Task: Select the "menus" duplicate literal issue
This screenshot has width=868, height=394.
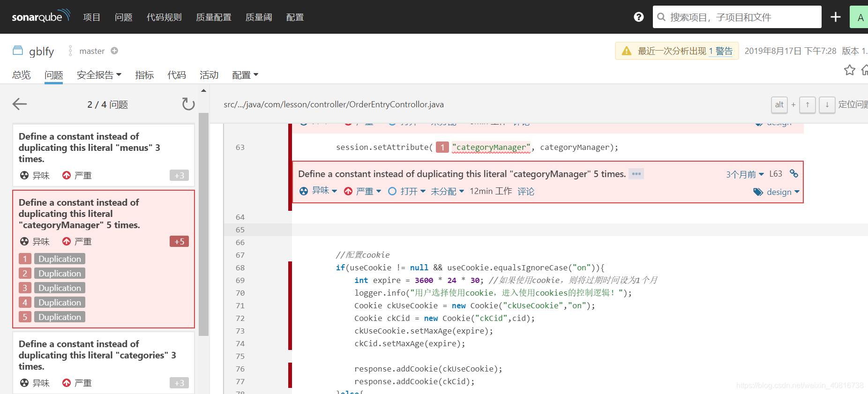Action: 104,155
